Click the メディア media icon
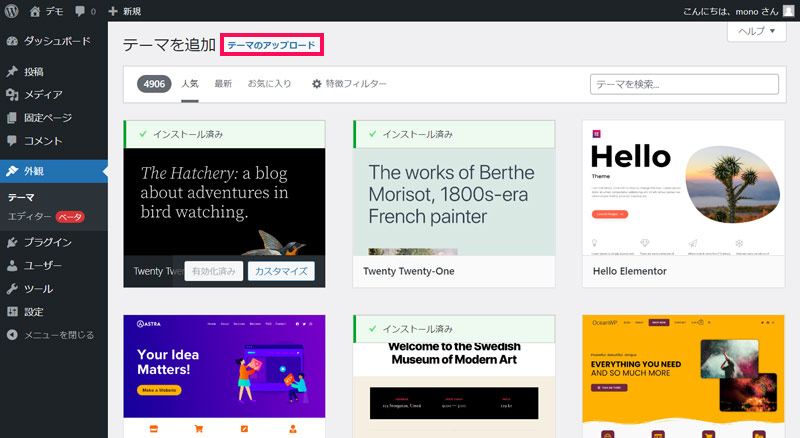The width and height of the screenshot is (800, 438). pos(12,94)
